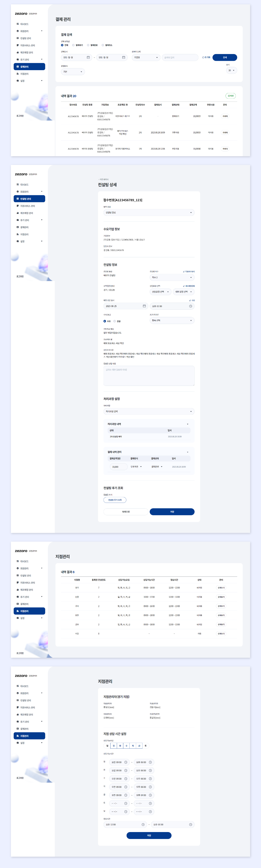
Task: Click the 컨설팅 상담 내용 text area
Action: 149,376
